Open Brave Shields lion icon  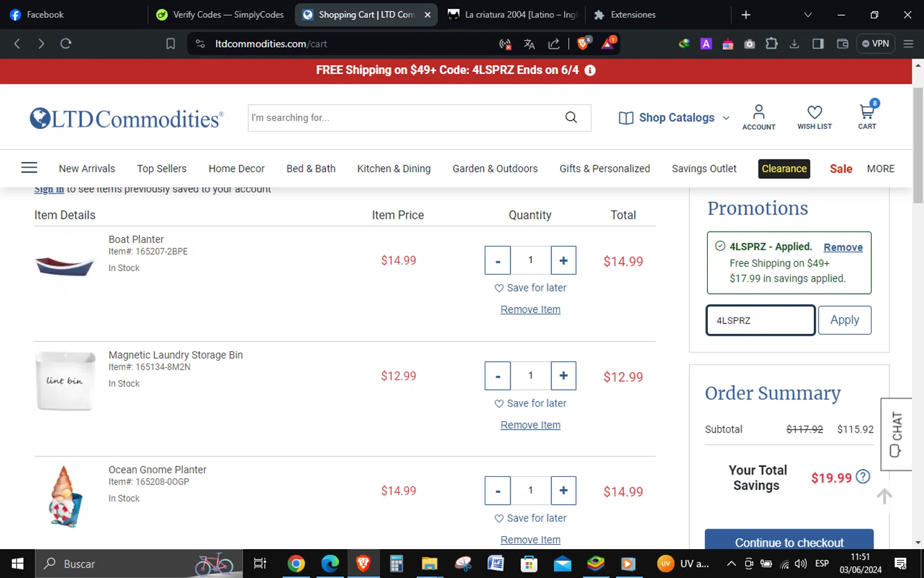pos(583,43)
